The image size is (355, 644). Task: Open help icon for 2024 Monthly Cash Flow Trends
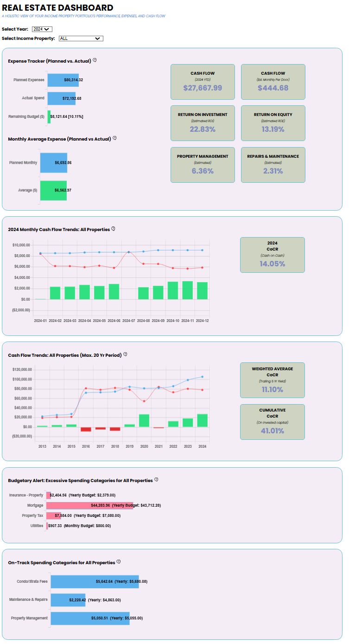pyautogui.click(x=113, y=229)
